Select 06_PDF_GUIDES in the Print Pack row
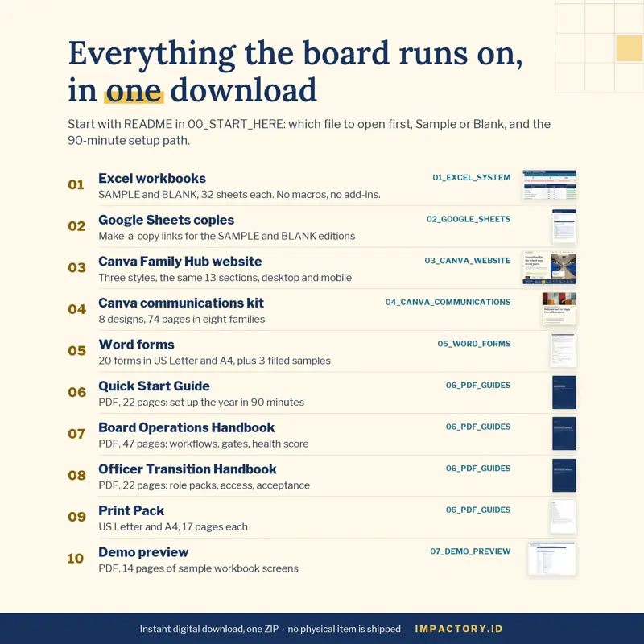The height and width of the screenshot is (644, 644). coord(478,510)
